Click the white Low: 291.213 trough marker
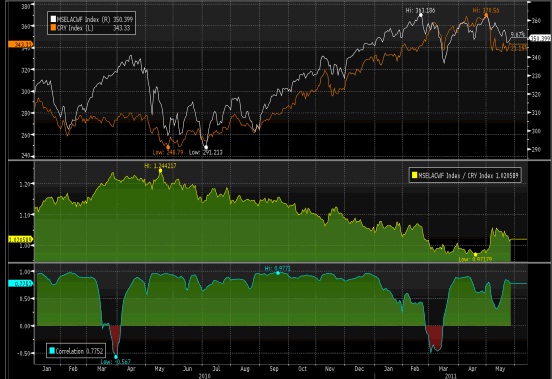Viewport: 552px width, 379px height. (x=206, y=147)
